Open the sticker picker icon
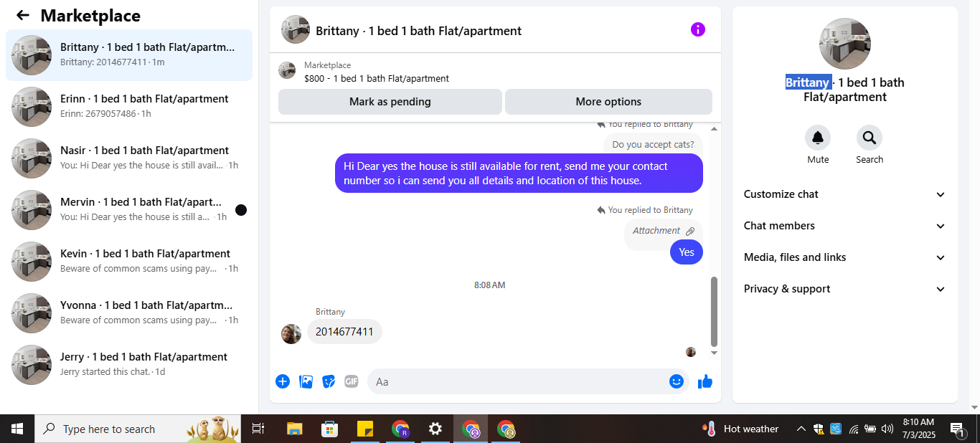980x443 pixels. click(329, 381)
